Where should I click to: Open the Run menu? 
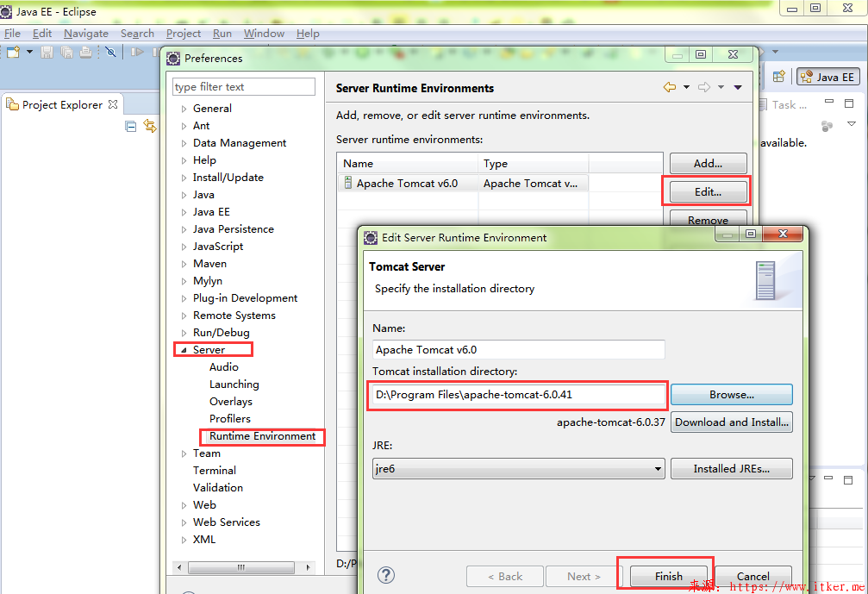click(x=222, y=34)
